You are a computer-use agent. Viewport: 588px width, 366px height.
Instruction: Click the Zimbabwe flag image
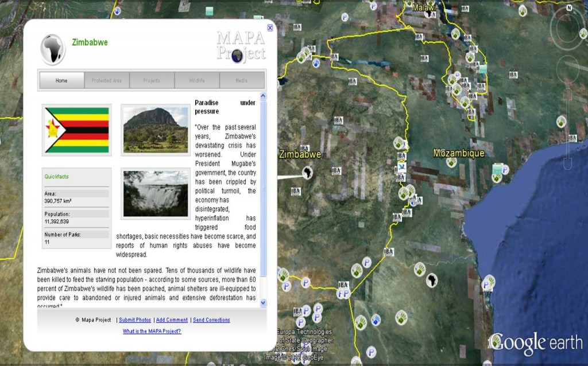tap(77, 130)
